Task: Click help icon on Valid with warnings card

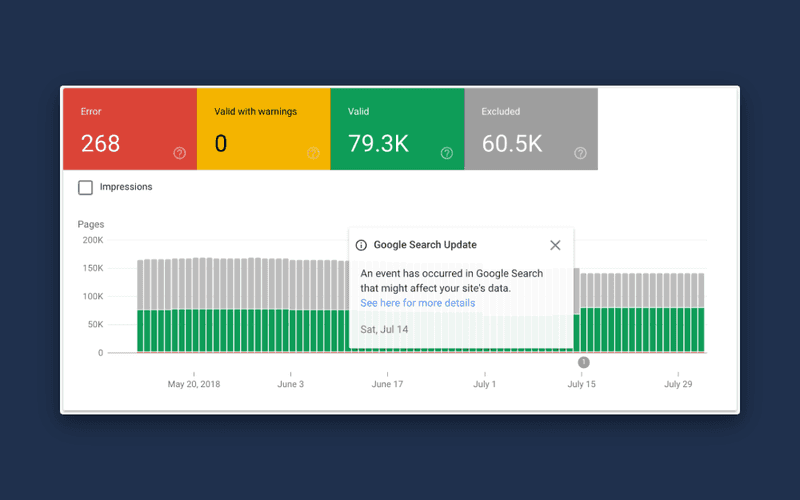Action: click(313, 153)
